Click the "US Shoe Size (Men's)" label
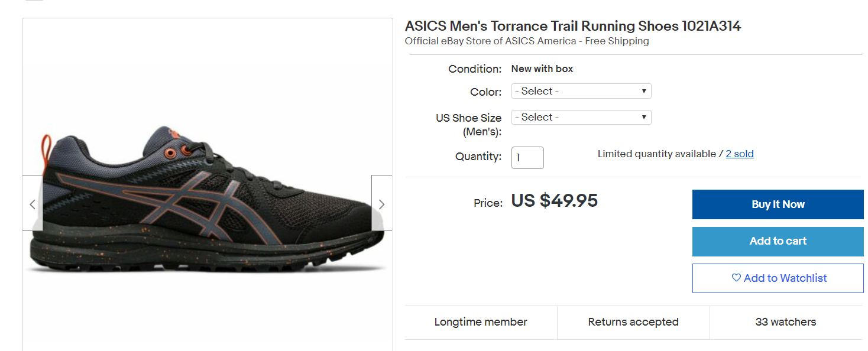This screenshot has width=868, height=351. 468,124
